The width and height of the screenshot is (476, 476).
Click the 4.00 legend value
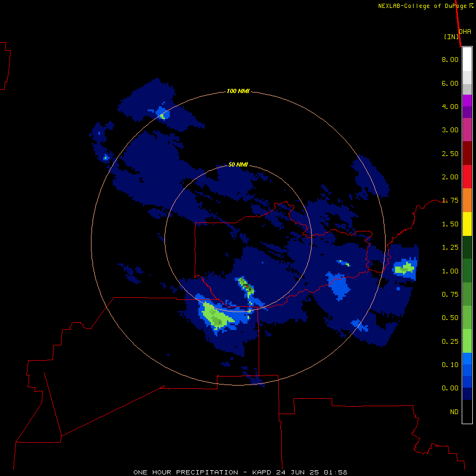click(450, 106)
